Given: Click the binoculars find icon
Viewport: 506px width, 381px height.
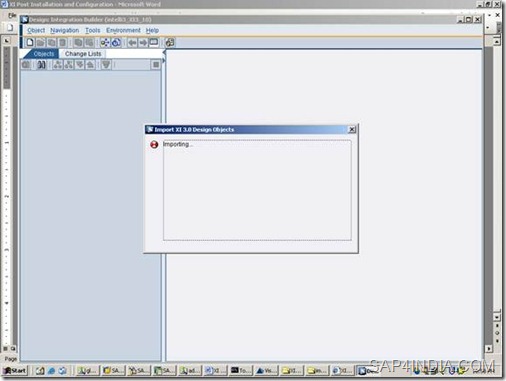Looking at the screenshot, I should [x=41, y=64].
